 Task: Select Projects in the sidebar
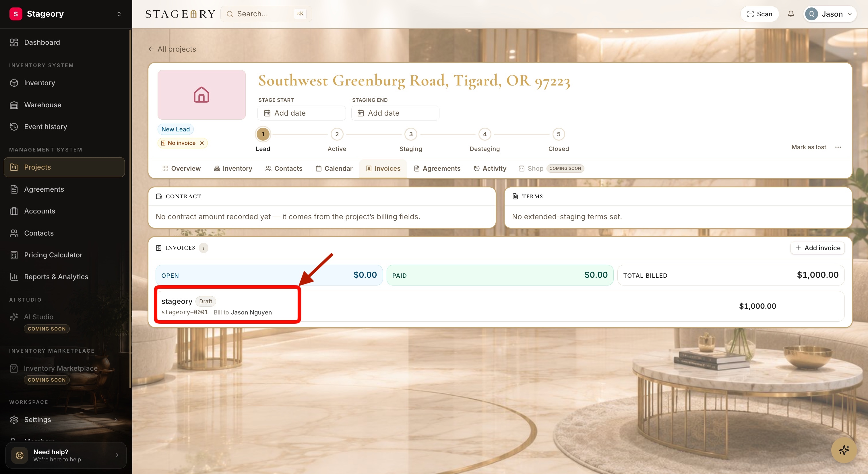click(x=64, y=167)
